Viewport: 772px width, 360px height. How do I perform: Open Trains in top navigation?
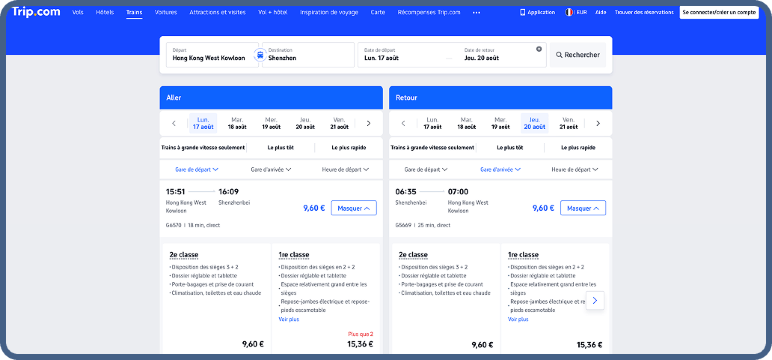pos(134,12)
